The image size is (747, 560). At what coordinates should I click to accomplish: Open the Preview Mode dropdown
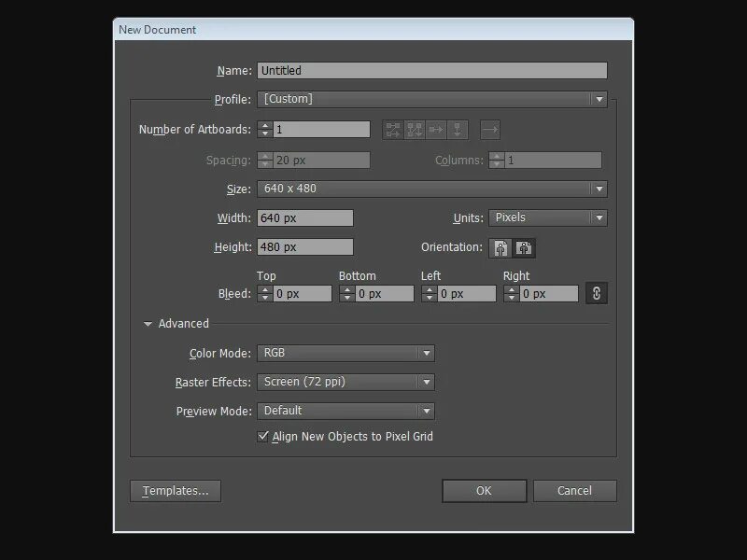[345, 411]
